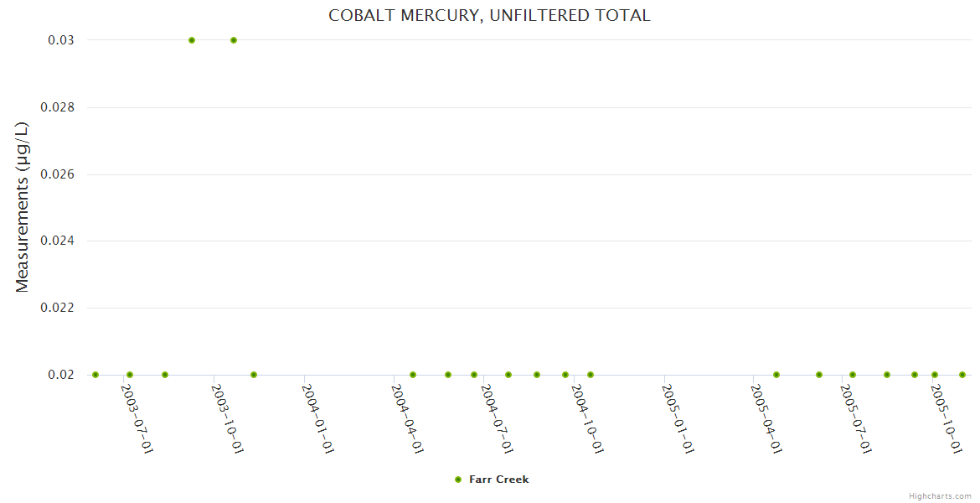Click the 2003-07-01 x-axis label
The width and height of the screenshot is (980, 503).
137,419
